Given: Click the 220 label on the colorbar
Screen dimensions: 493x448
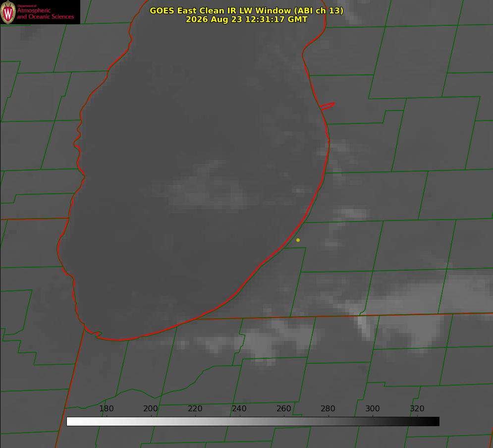Looking at the screenshot, I should [195, 408].
